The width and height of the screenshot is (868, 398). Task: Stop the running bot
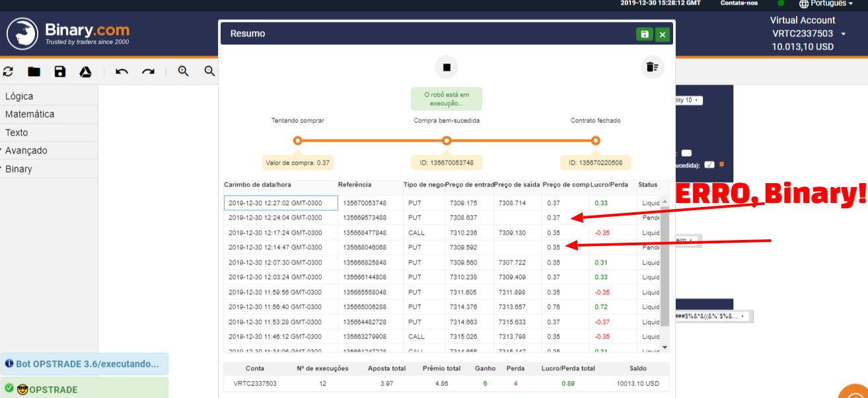446,67
